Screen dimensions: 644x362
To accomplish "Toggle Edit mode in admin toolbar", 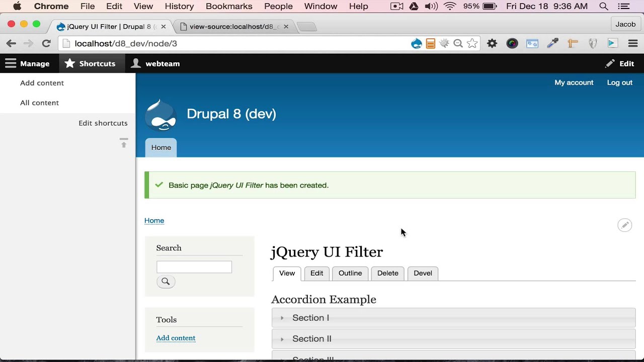I will point(620,64).
